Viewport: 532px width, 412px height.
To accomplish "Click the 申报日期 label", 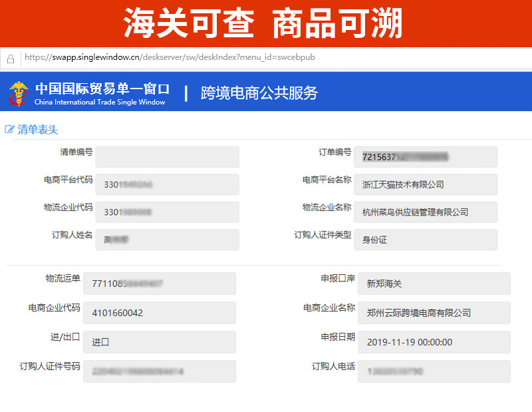I will [x=338, y=337].
